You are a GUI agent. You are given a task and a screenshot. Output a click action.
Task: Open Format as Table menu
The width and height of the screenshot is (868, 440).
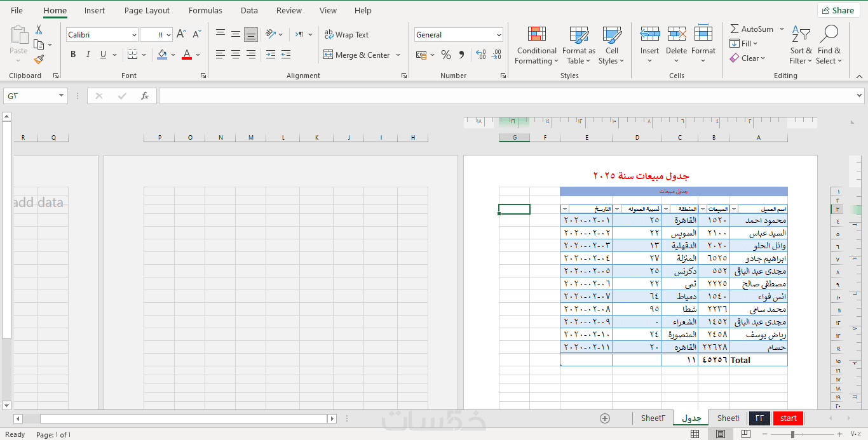pyautogui.click(x=579, y=45)
